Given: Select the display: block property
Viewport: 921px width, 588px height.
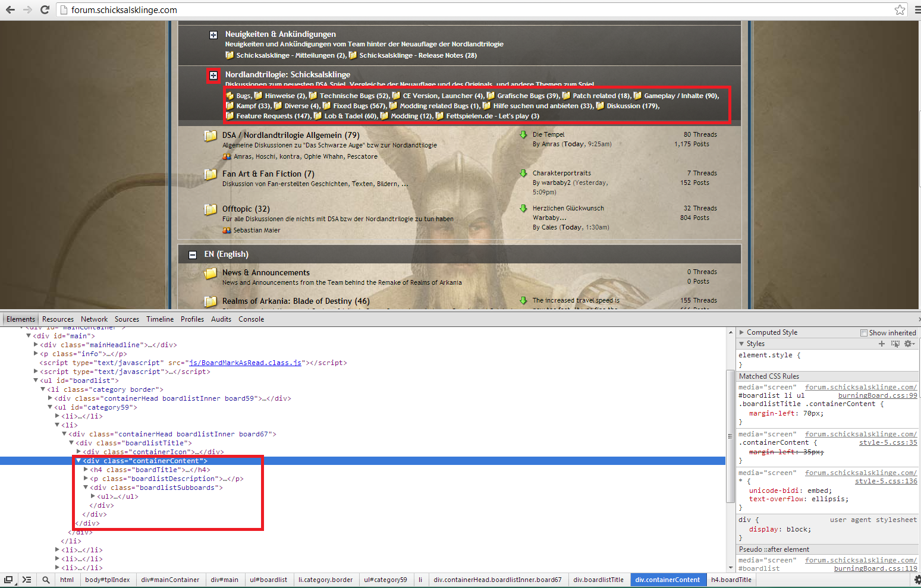Looking at the screenshot, I should coord(780,529).
